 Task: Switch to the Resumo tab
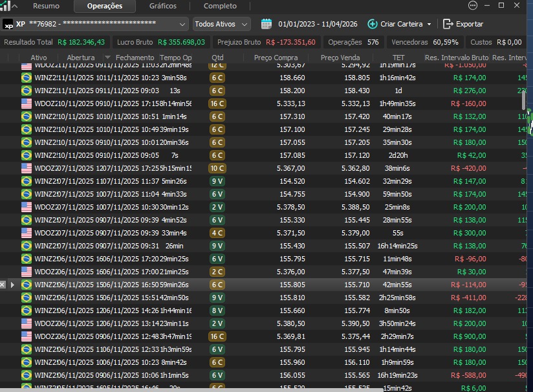[46, 6]
